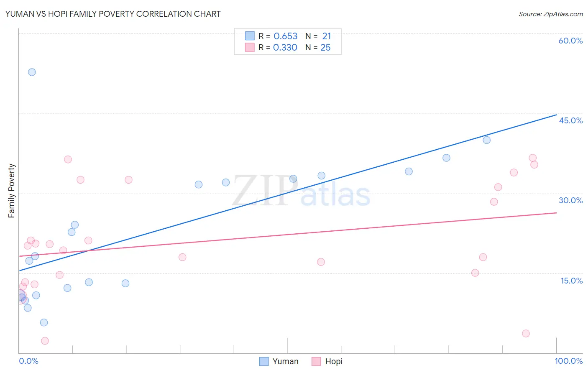The height and width of the screenshot is (373, 588).
Task: Click the 45.0% y-axis label
Action: tap(570, 120)
